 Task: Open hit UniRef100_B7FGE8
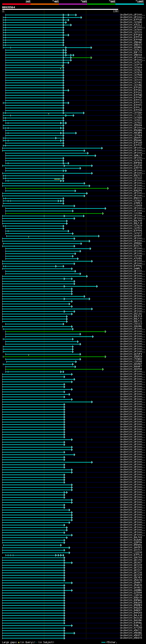[x=131, y=35]
